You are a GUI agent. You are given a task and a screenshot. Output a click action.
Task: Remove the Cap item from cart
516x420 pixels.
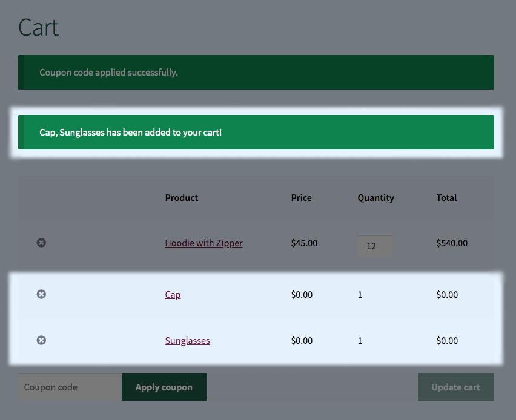tap(41, 294)
